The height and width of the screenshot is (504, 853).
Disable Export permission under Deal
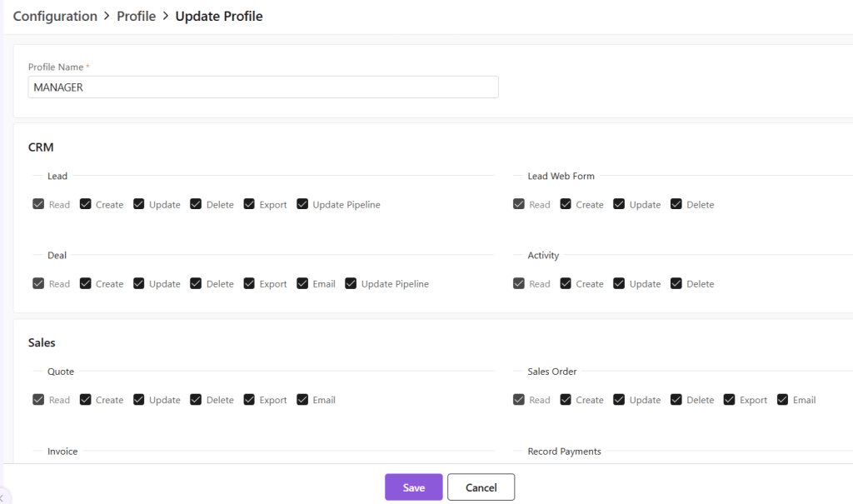coord(249,283)
